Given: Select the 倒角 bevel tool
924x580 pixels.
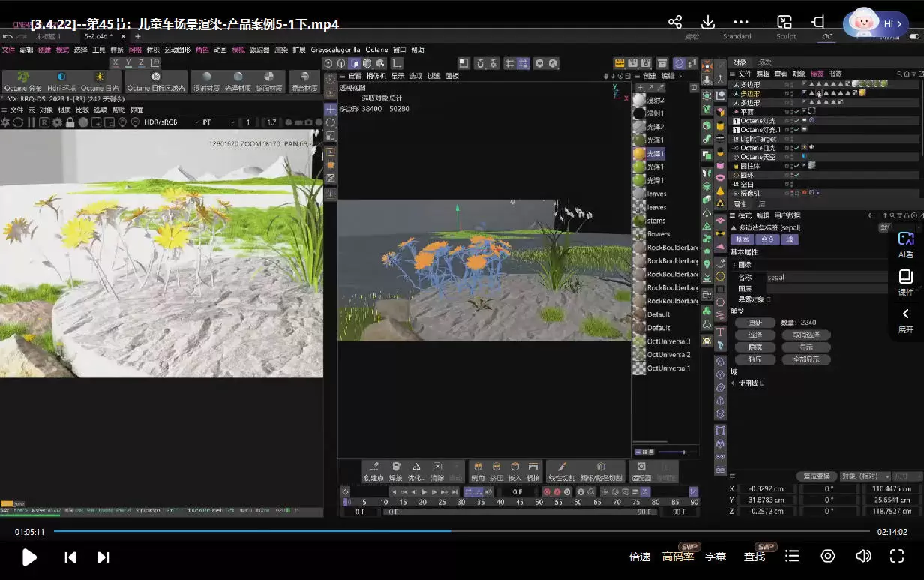Looking at the screenshot, I should click(x=477, y=470).
